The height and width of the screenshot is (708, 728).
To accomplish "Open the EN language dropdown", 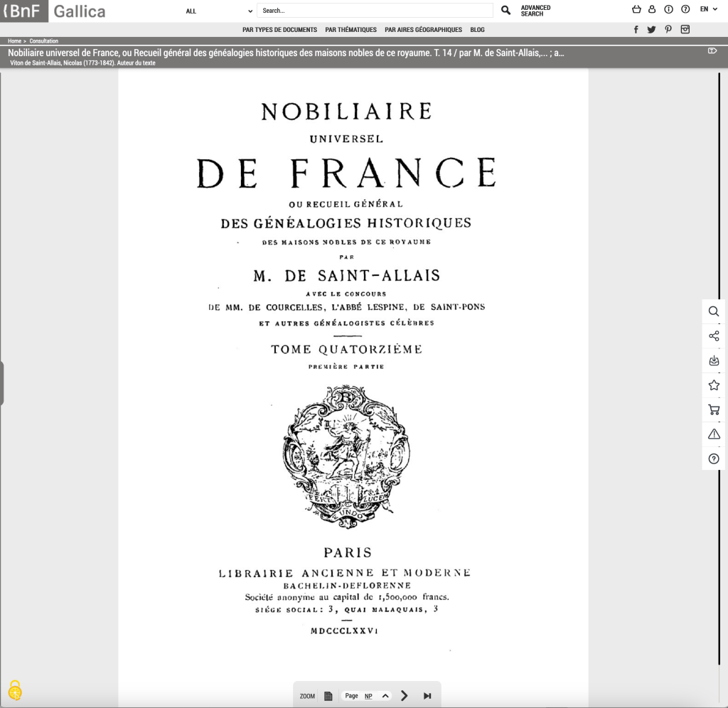I will coord(709,9).
